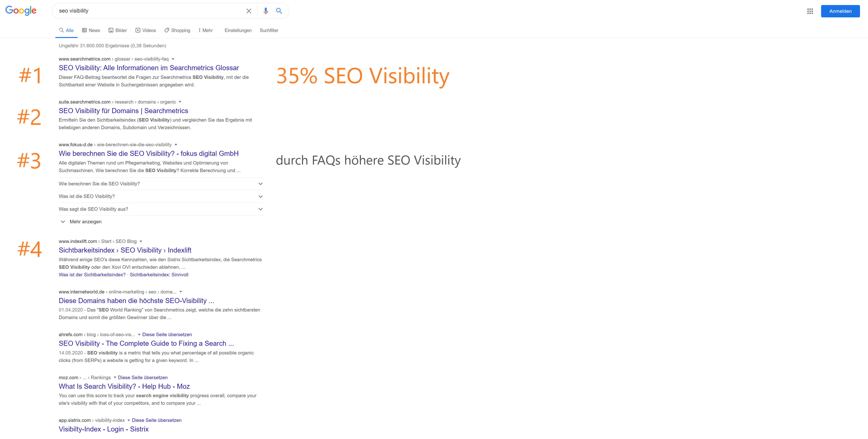Image resolution: width=868 pixels, height=439 pixels.
Task: Open the Bilder image search tab
Action: (118, 30)
